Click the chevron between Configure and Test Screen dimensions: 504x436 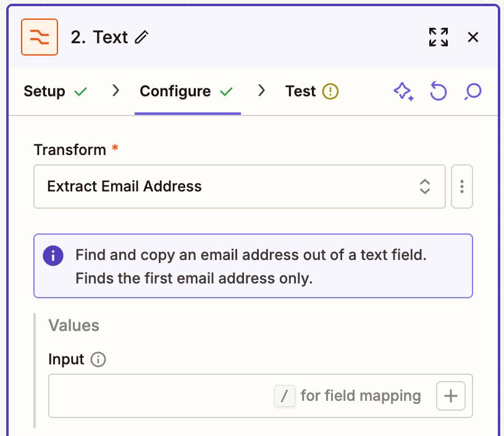click(262, 91)
